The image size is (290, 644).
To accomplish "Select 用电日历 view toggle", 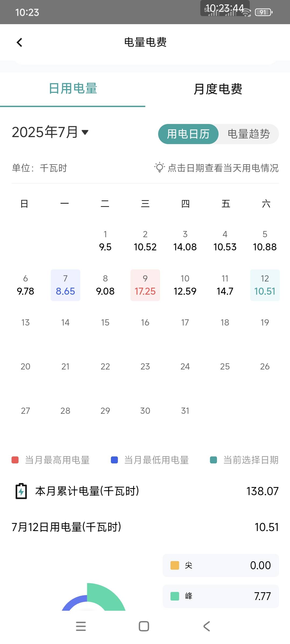I will [x=188, y=134].
